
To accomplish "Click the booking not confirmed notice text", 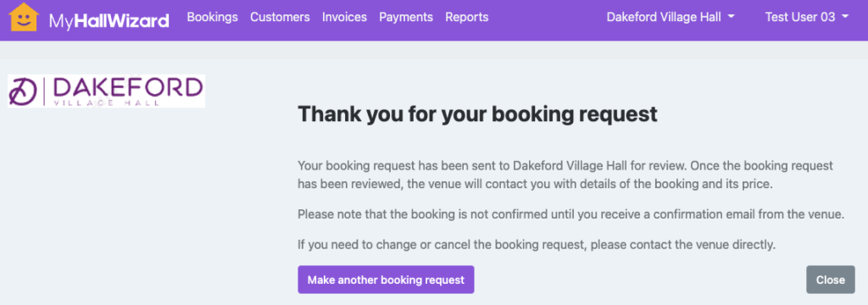I will coord(570,214).
